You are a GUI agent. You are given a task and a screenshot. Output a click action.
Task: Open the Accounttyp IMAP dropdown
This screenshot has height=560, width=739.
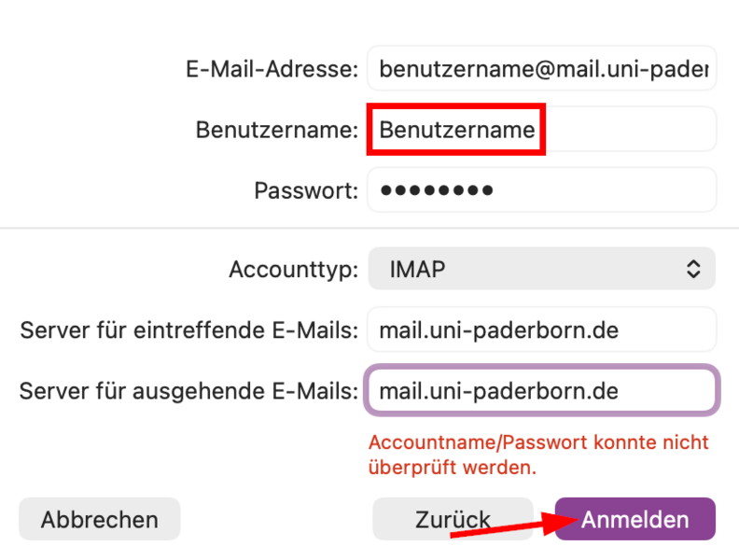click(541, 270)
